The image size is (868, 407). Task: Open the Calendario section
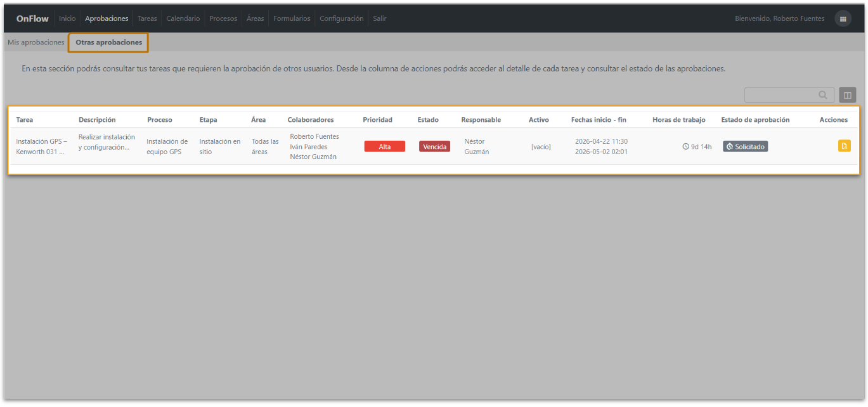pyautogui.click(x=183, y=18)
